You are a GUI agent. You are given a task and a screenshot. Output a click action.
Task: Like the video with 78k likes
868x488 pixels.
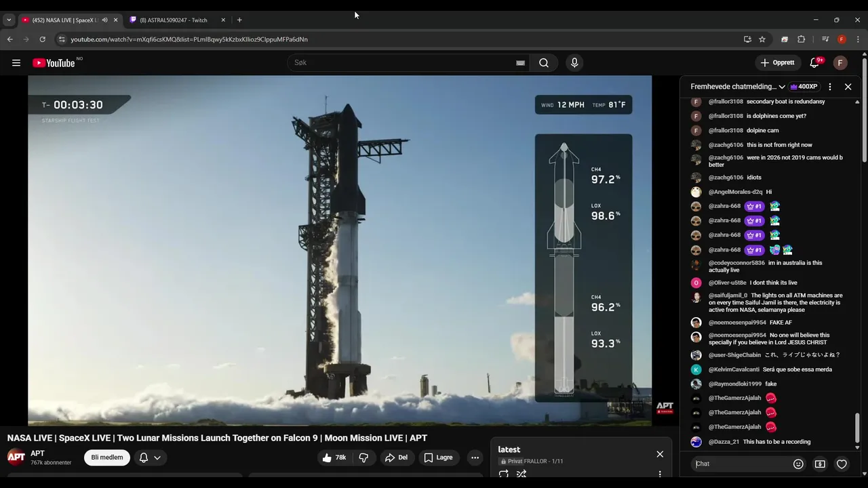pos(334,457)
